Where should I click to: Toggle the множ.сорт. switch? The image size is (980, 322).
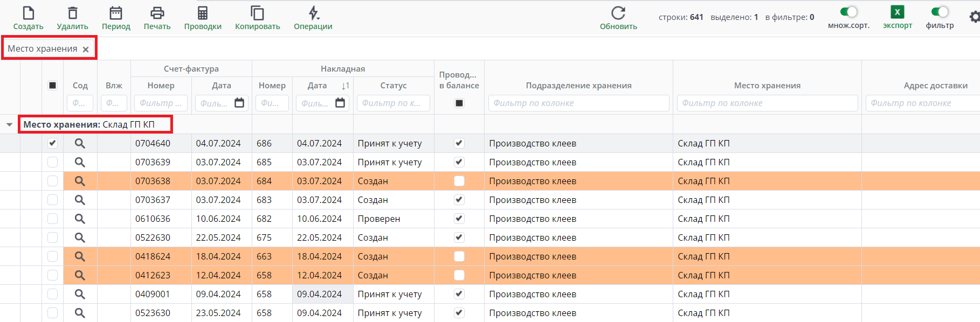[848, 12]
